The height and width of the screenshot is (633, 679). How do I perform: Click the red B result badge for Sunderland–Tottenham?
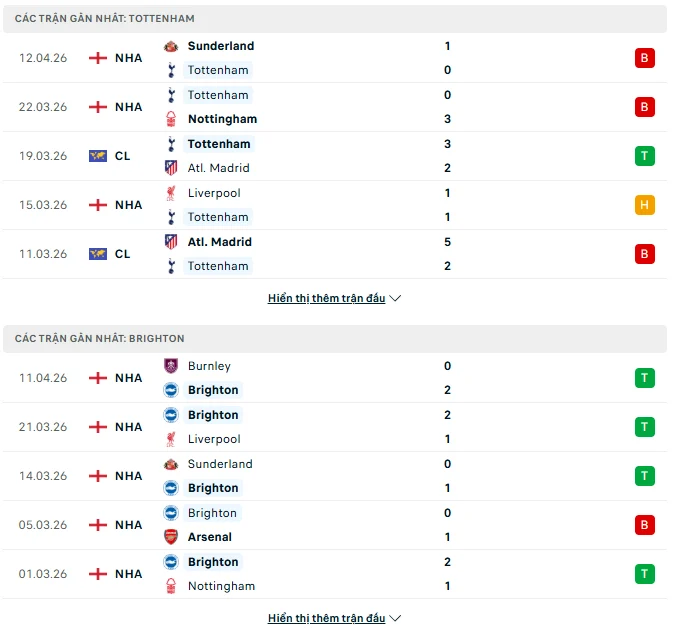pyautogui.click(x=645, y=58)
